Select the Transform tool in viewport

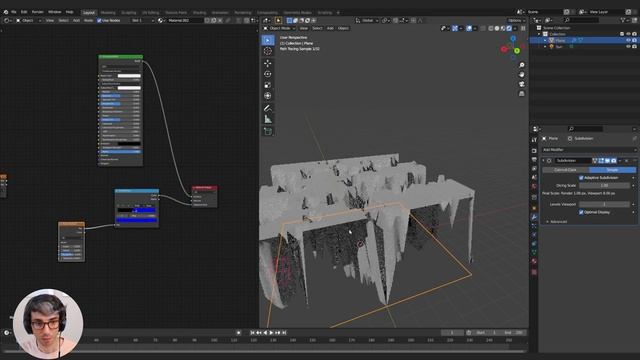tap(268, 96)
